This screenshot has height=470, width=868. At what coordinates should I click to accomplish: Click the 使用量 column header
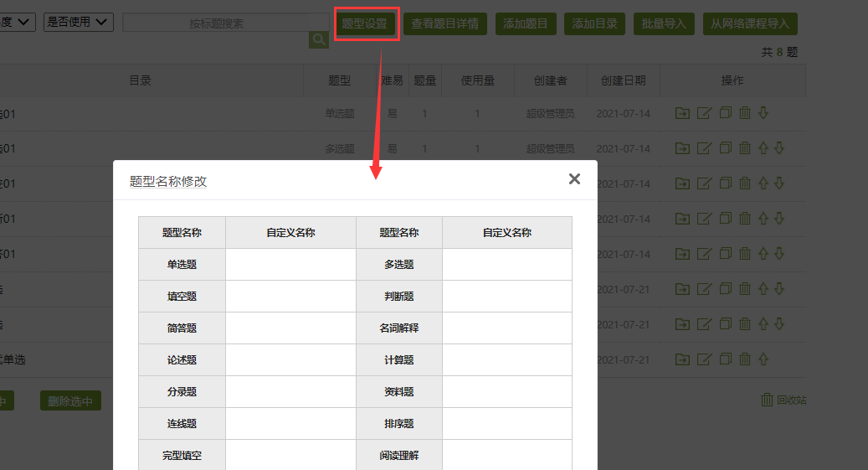[x=478, y=81]
